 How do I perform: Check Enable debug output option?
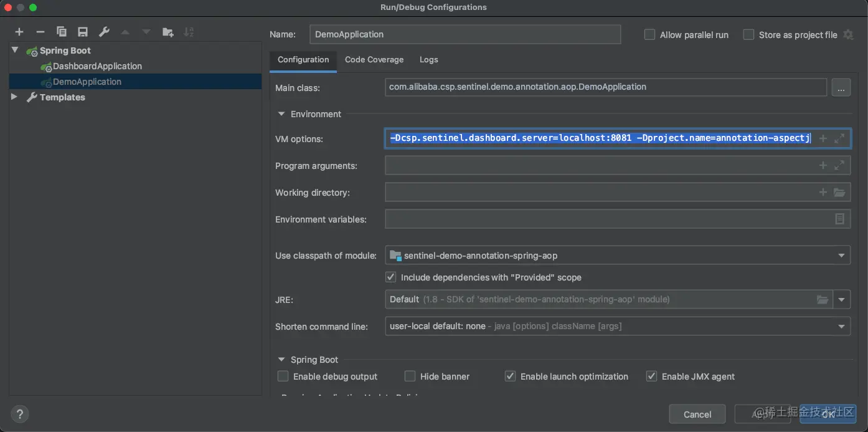click(283, 377)
